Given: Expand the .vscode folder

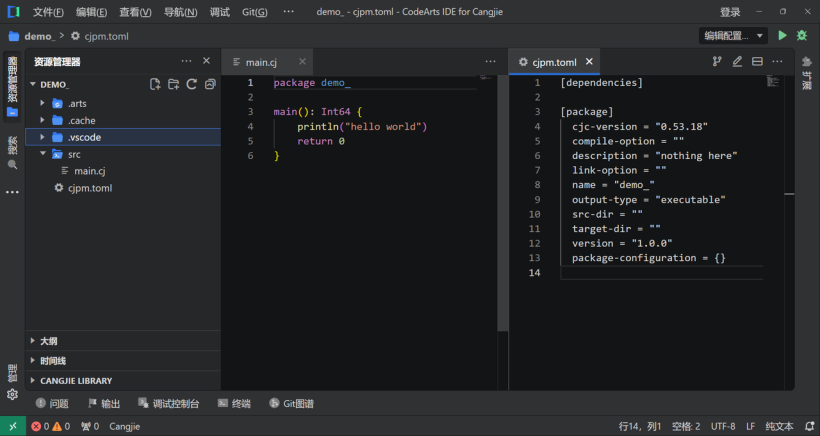Looking at the screenshot, I should click(x=123, y=137).
